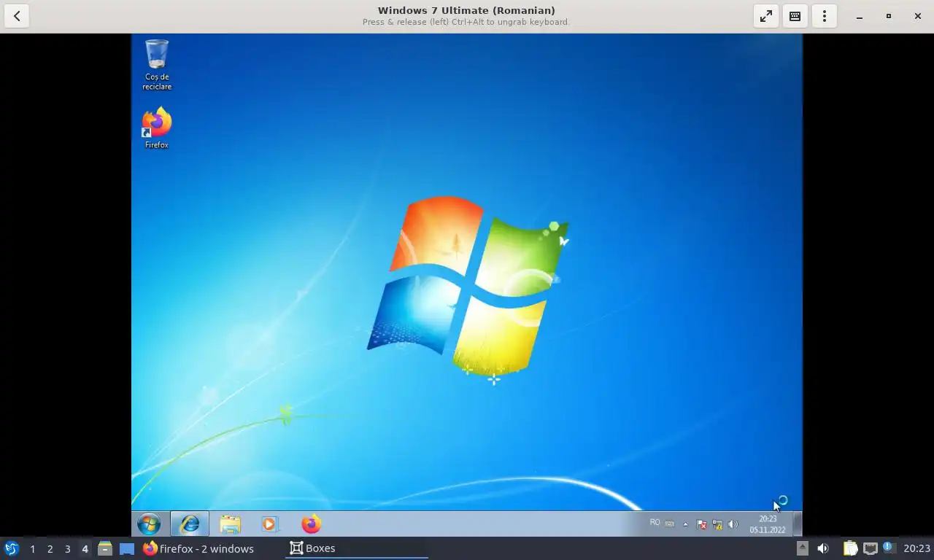Open the file manager icon in host panel
Image resolution: width=934 pixels, height=560 pixels.
pyautogui.click(x=105, y=548)
